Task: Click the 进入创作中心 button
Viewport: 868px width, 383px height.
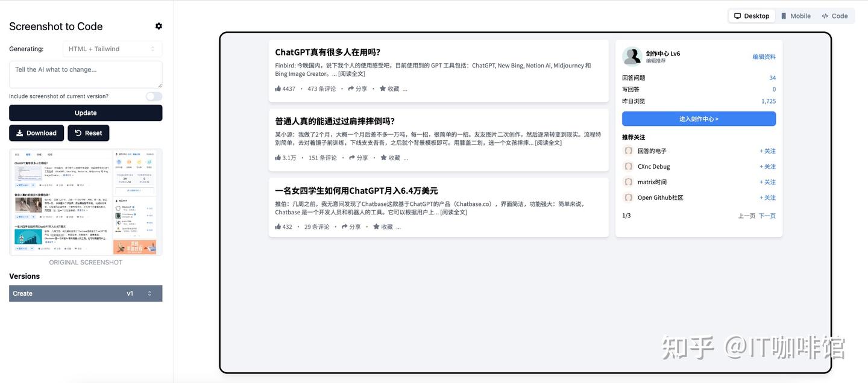Action: (x=698, y=119)
